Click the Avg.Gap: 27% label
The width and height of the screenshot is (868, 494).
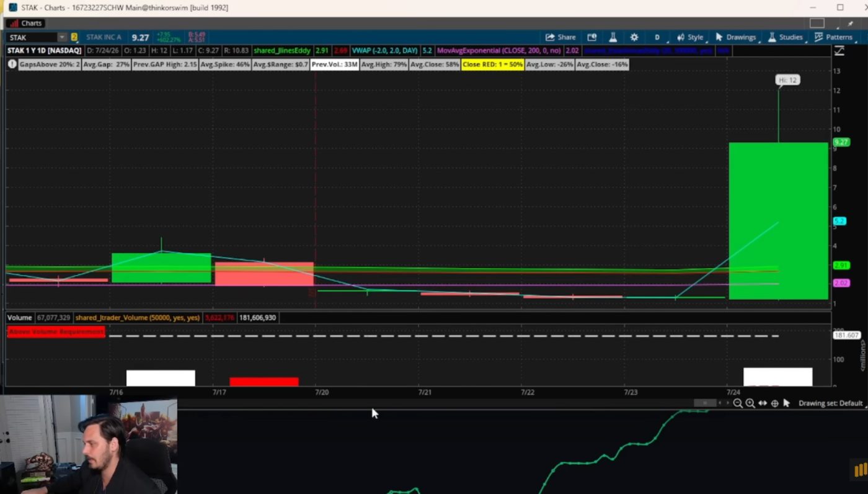(x=106, y=64)
